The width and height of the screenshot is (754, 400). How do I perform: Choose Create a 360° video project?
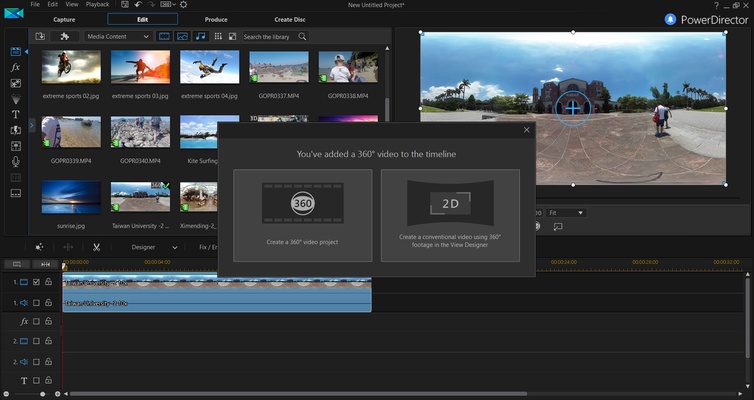pyautogui.click(x=302, y=215)
